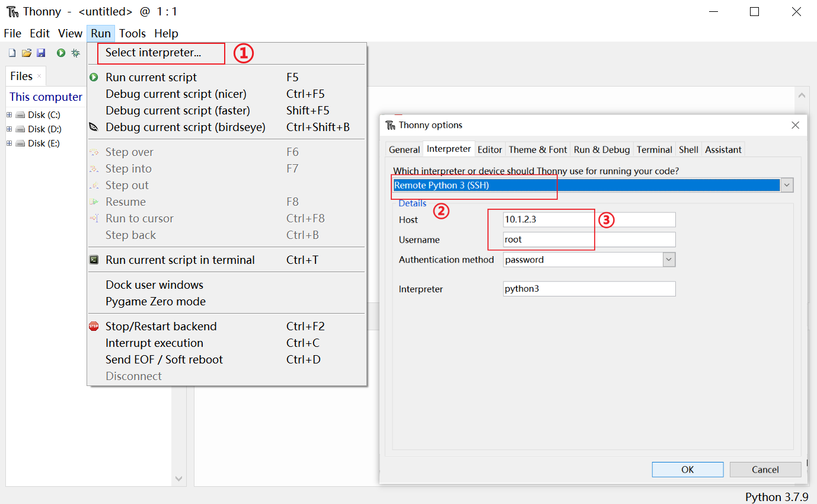Viewport: 817px width, 504px height.
Task: Open the Tools menu in menu bar
Action: 132,34
